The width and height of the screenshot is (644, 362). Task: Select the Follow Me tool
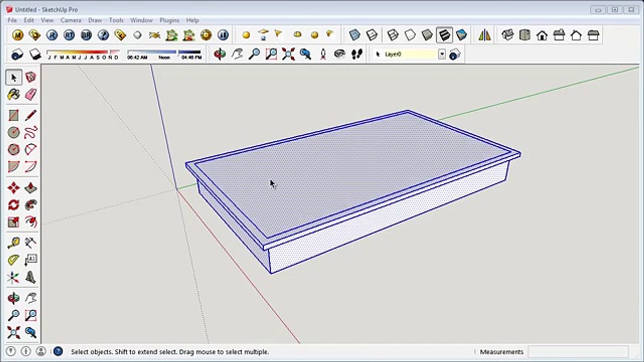(x=31, y=205)
